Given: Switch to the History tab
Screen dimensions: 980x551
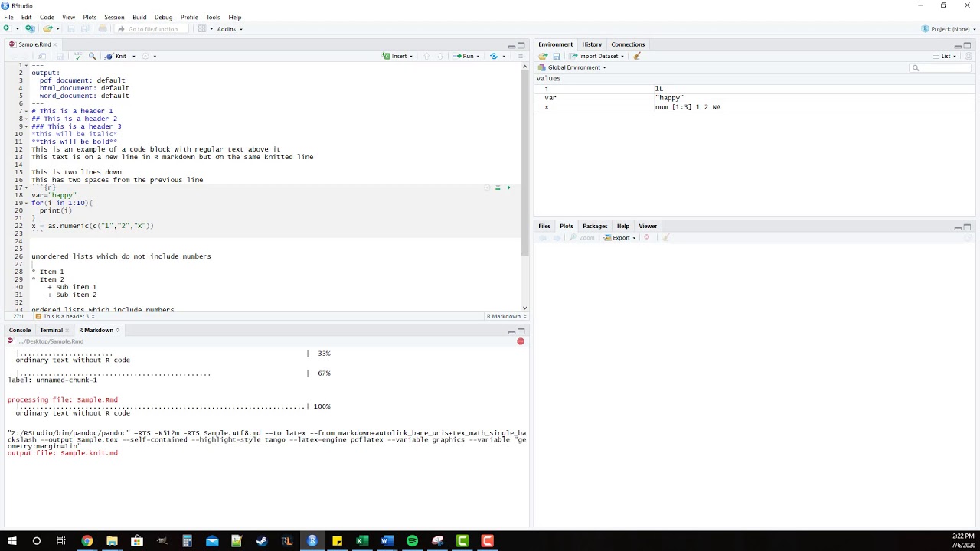Looking at the screenshot, I should coord(592,44).
